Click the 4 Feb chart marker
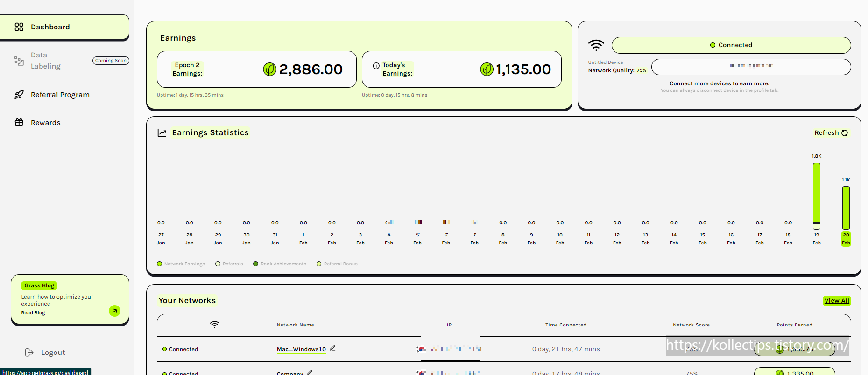This screenshot has height=375, width=868. point(389,222)
